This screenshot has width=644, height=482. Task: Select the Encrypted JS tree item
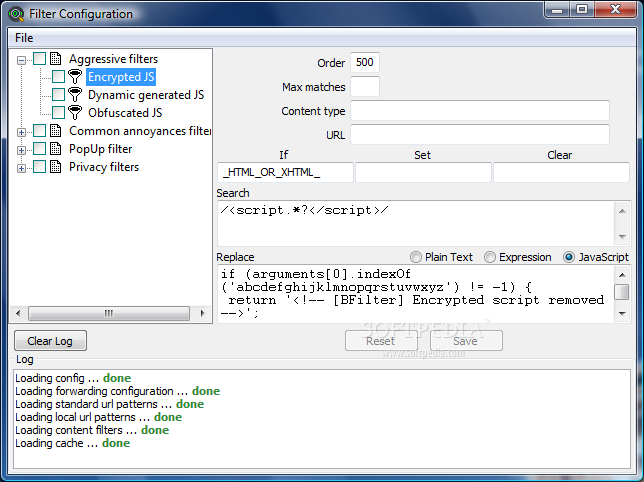121,77
